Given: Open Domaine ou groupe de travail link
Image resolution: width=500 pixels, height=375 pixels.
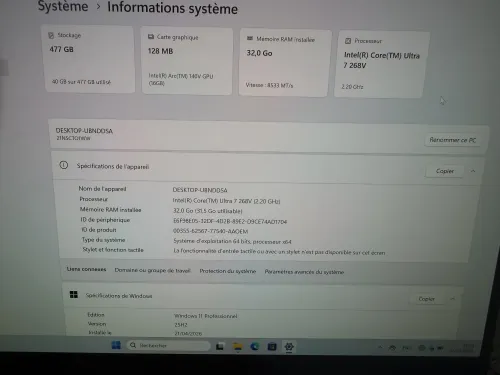Looking at the screenshot, I should point(152,270).
